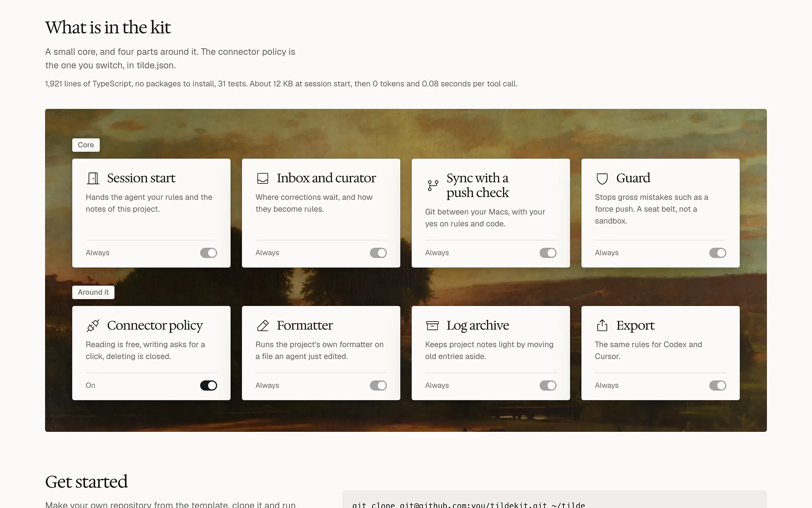Screen dimensions: 812x508
Task: Click the 1,921 lines of TypeScript stats line
Action: (281, 84)
